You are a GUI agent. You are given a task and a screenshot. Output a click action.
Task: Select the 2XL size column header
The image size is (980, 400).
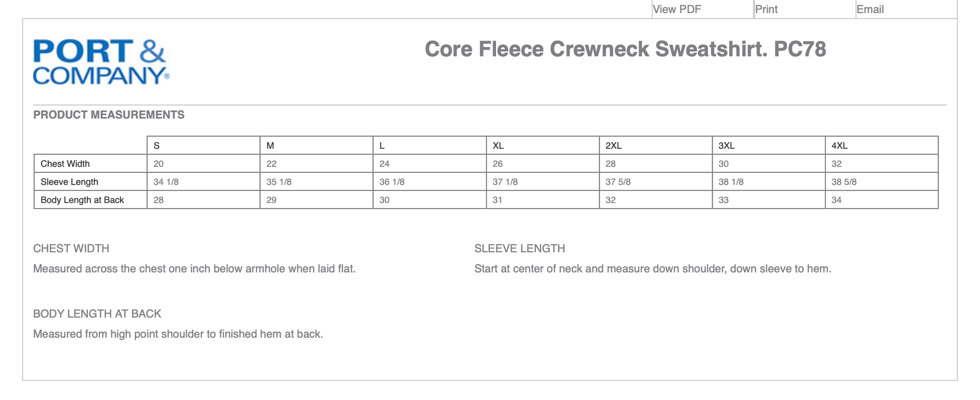[613, 146]
